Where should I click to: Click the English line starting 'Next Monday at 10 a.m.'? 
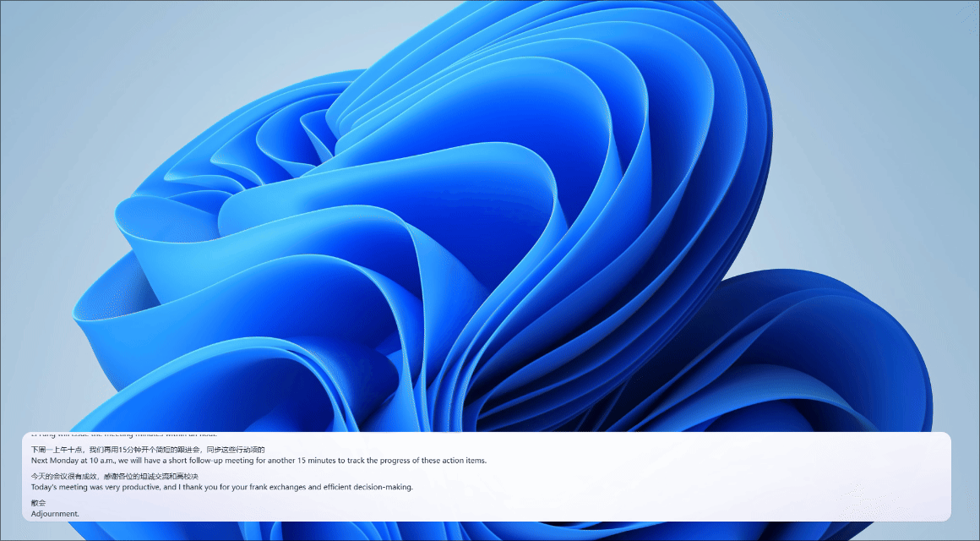(259, 461)
